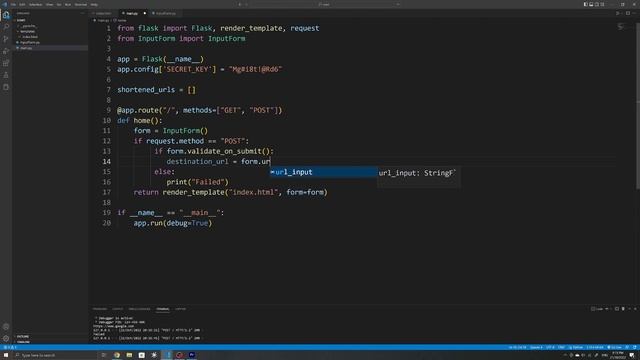Click the editor minimap preview
640x360 pixels.
tap(621, 27)
